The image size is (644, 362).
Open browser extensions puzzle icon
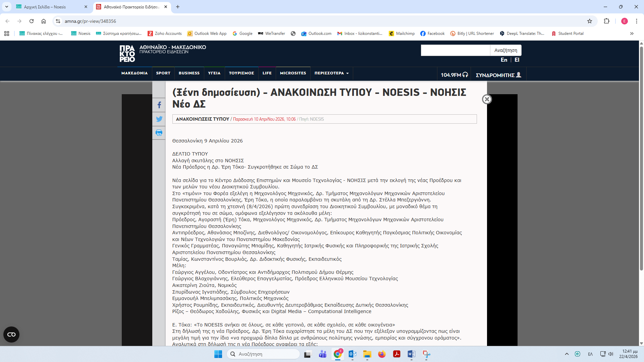tap(606, 21)
